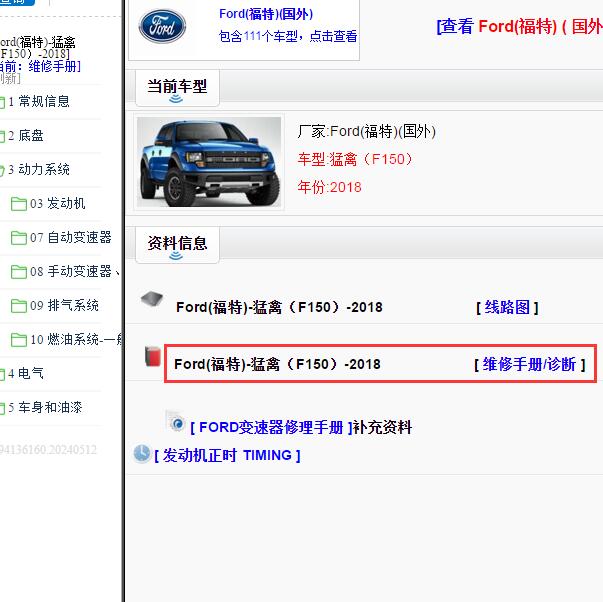Click the clock icon beside 发动机正时
This screenshot has height=602, width=603.
click(142, 454)
